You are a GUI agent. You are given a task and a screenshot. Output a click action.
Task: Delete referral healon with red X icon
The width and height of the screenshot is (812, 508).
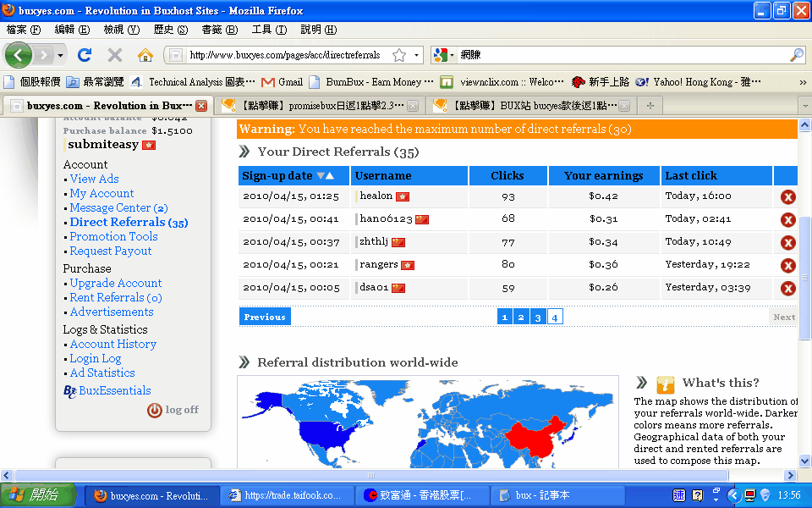click(787, 197)
